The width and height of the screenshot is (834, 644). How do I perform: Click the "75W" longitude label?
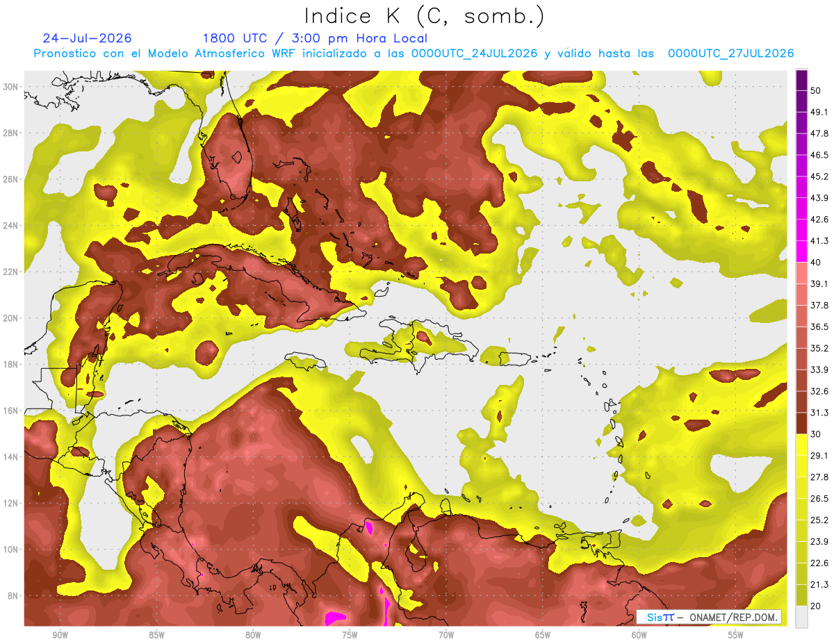(x=350, y=635)
